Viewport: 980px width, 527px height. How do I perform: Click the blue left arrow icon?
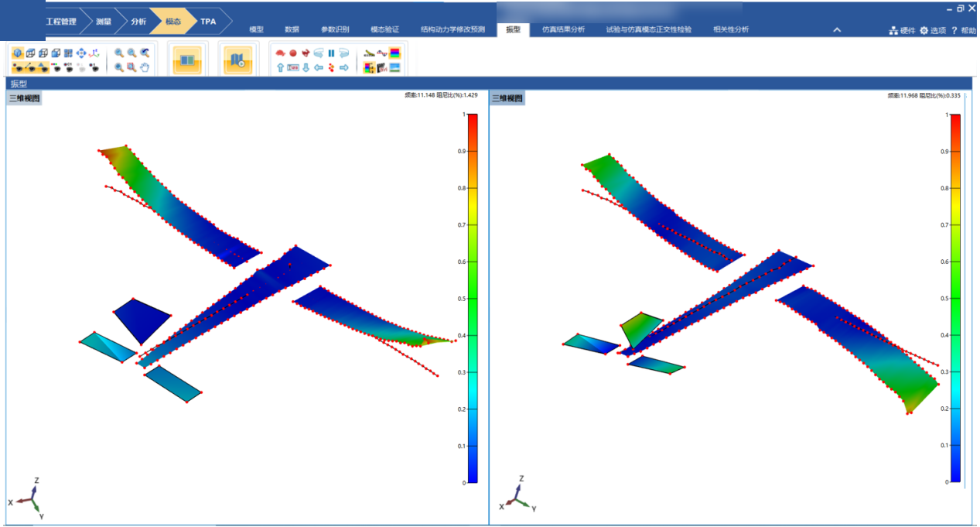point(319,67)
